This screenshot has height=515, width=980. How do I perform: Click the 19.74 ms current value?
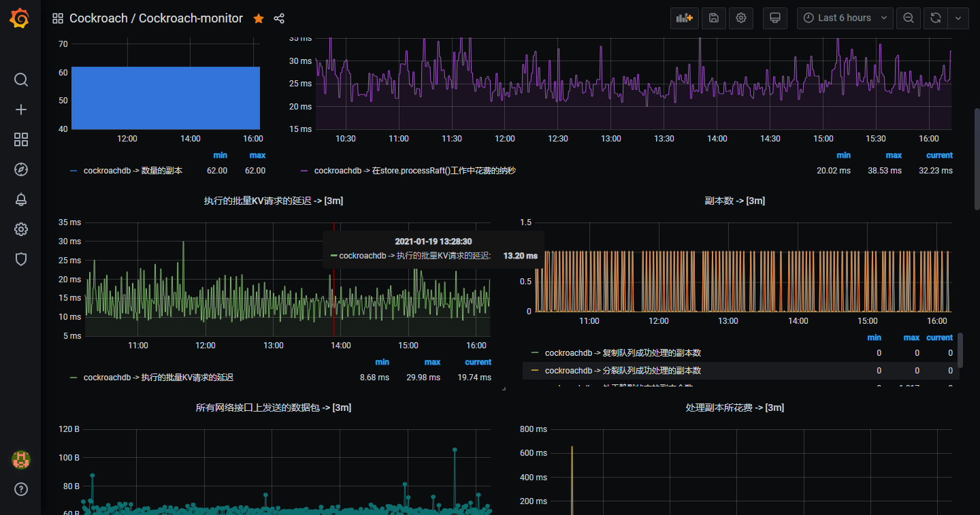pos(474,378)
